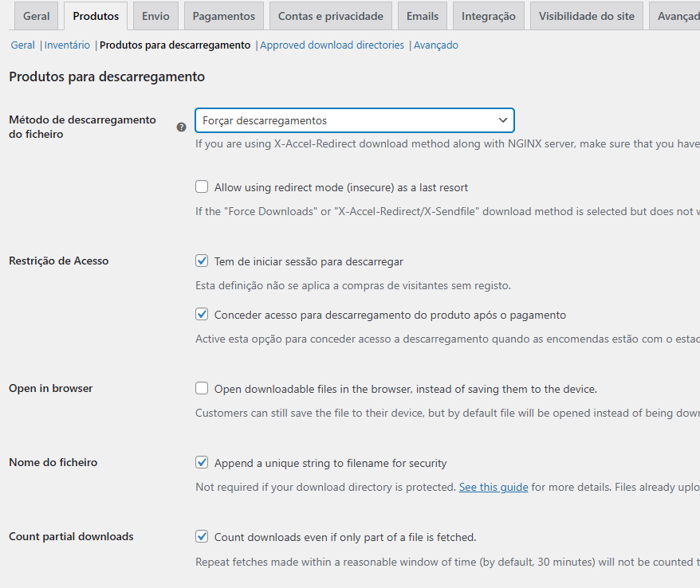This screenshot has width=700, height=588.
Task: Enable the redirect mode fallback checkbox
Action: [202, 186]
